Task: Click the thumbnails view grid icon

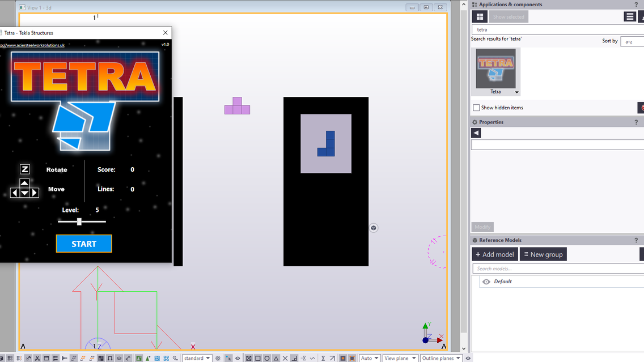Action: click(480, 17)
